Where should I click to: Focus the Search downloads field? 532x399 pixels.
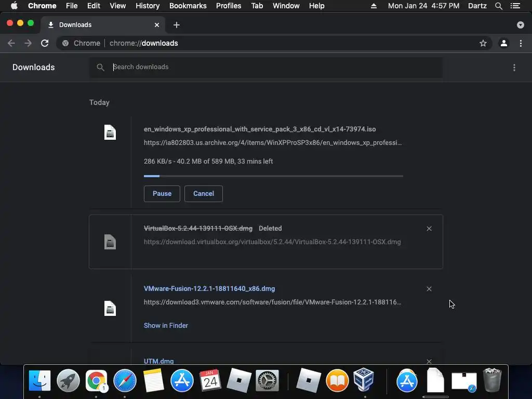(x=266, y=67)
